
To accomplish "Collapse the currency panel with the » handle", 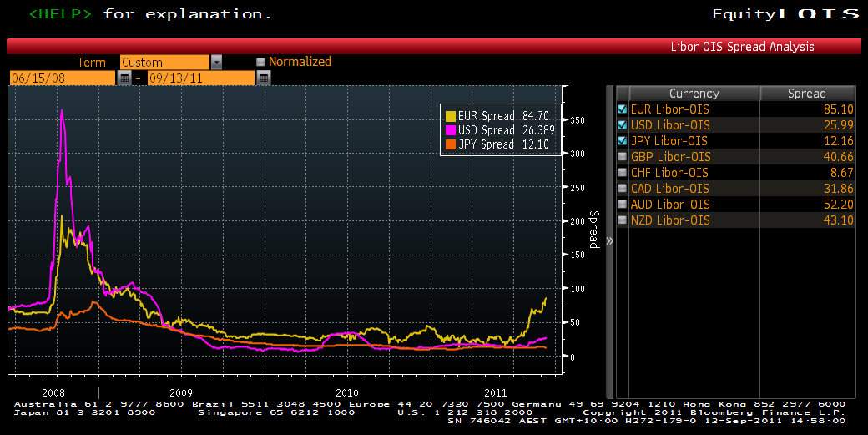I will [x=609, y=240].
